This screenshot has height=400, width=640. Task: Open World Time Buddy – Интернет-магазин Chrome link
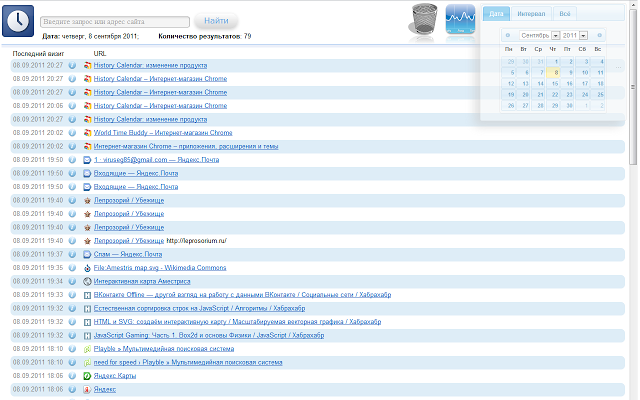click(x=163, y=133)
